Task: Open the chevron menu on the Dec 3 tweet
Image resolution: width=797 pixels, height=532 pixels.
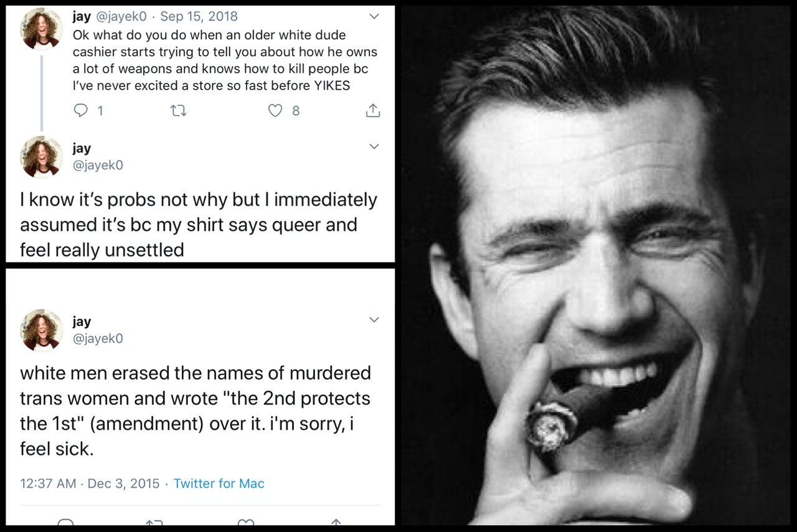Action: point(374,320)
